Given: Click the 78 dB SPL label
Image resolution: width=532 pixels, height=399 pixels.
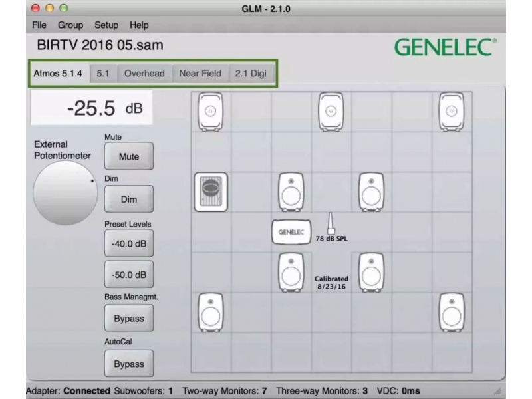Looking at the screenshot, I should click(331, 239).
